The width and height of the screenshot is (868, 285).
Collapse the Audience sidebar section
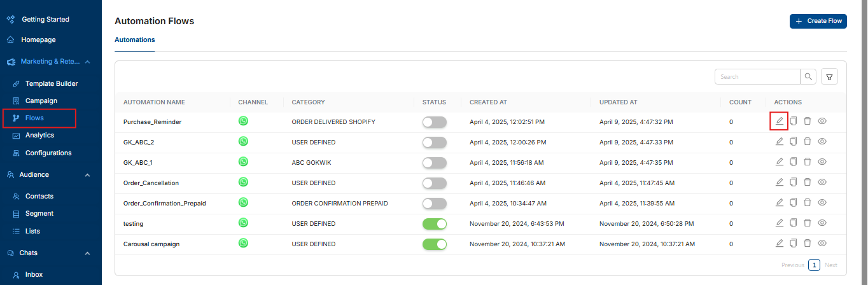tap(87, 175)
